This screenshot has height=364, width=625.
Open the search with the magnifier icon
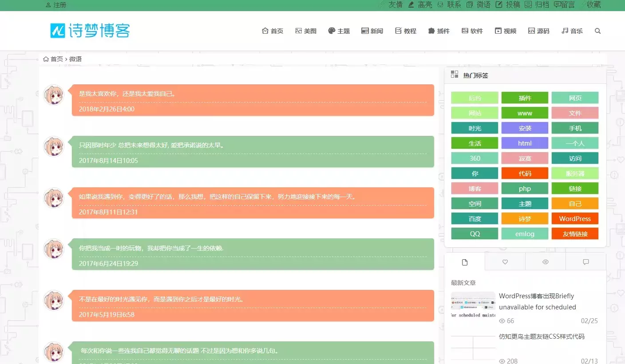click(x=597, y=31)
